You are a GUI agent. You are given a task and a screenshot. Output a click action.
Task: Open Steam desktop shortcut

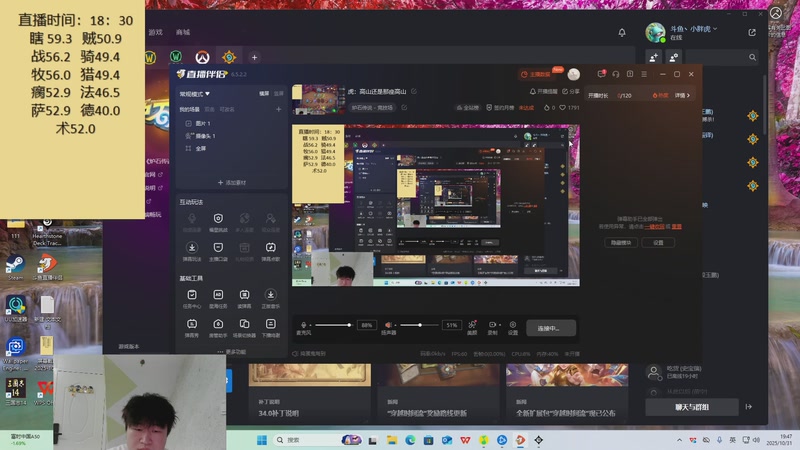15,267
